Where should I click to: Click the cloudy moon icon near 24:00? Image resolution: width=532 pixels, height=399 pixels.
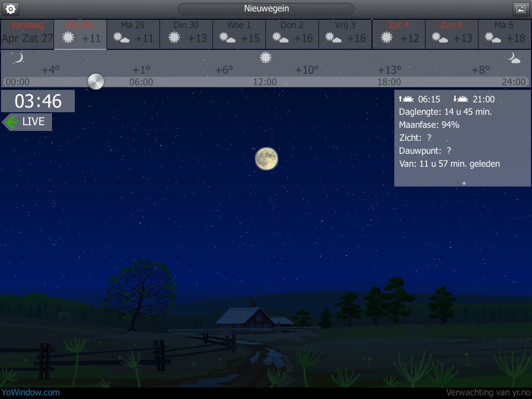pos(514,58)
